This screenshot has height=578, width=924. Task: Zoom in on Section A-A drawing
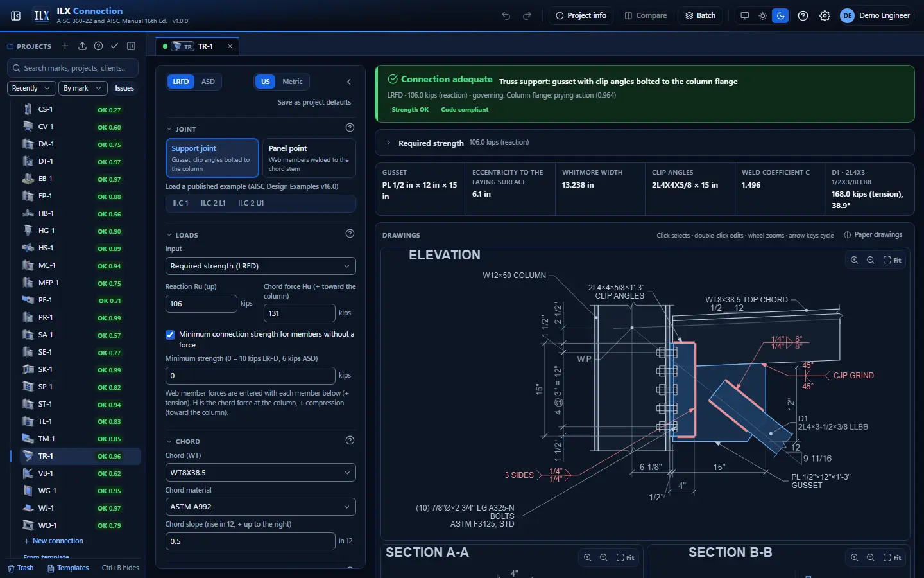[587, 557]
